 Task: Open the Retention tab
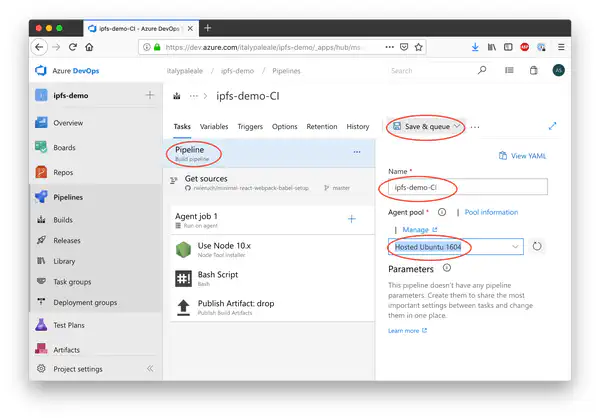pos(322,127)
